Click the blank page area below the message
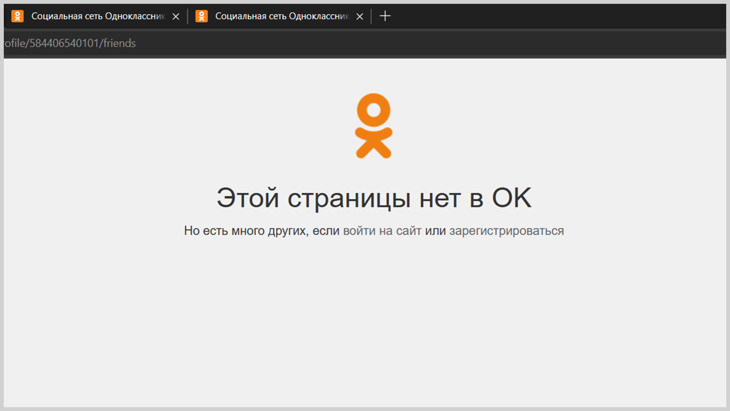 (373, 320)
